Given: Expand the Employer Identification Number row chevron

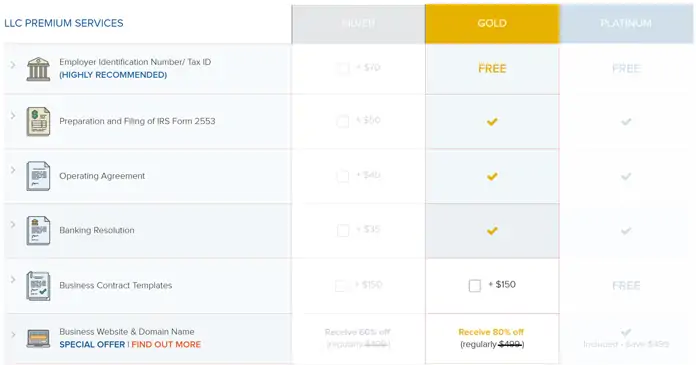Looking at the screenshot, I should pos(13,65).
